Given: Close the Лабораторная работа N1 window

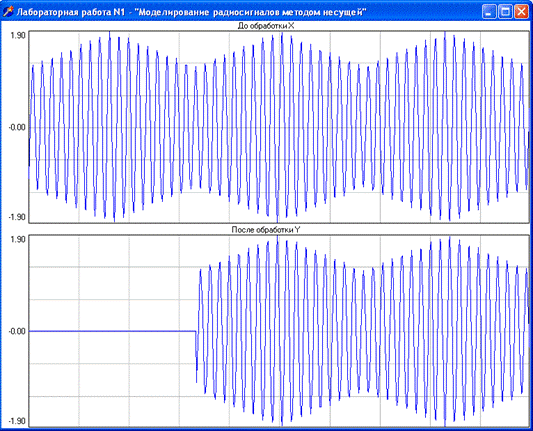Looking at the screenshot, I should 521,12.
